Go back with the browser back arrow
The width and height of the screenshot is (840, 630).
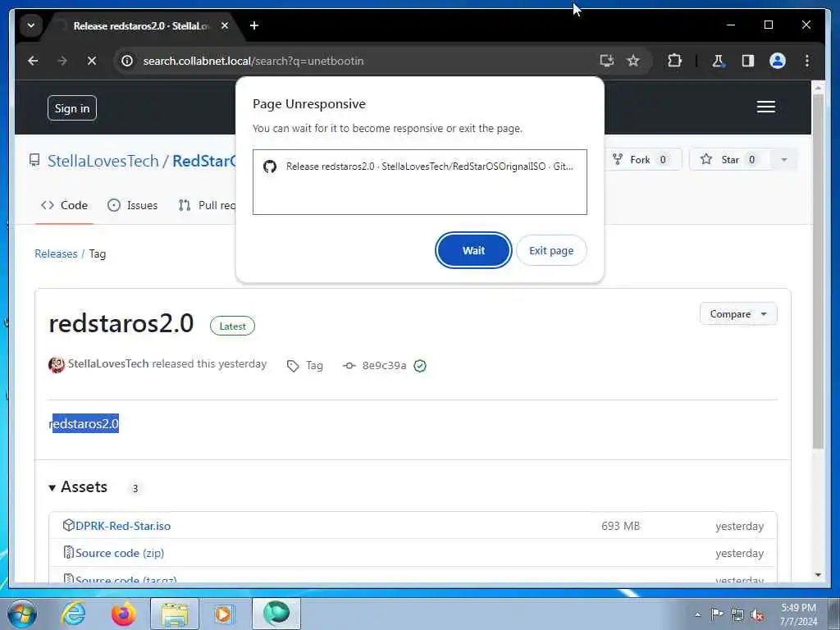33,61
